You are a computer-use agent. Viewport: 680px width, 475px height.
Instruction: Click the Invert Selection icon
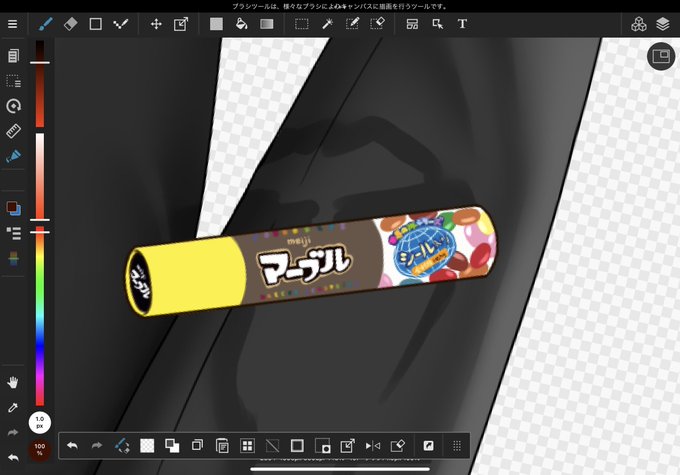pyautogui.click(x=323, y=446)
